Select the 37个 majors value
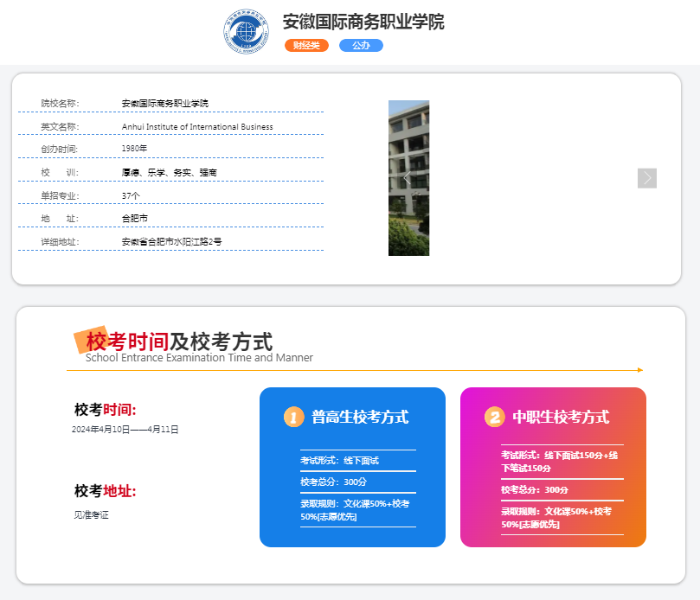Viewport: 700px width, 600px height. click(131, 196)
